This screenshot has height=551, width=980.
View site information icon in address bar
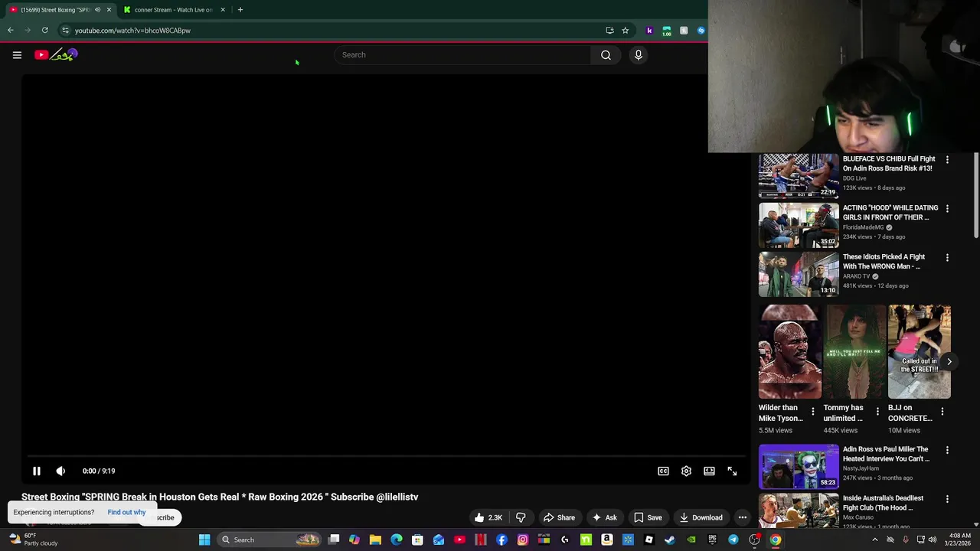pyautogui.click(x=65, y=31)
